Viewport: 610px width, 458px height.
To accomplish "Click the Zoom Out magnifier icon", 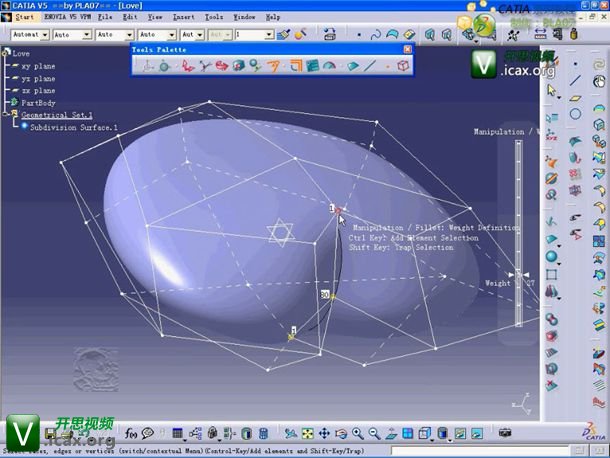I will (373, 433).
